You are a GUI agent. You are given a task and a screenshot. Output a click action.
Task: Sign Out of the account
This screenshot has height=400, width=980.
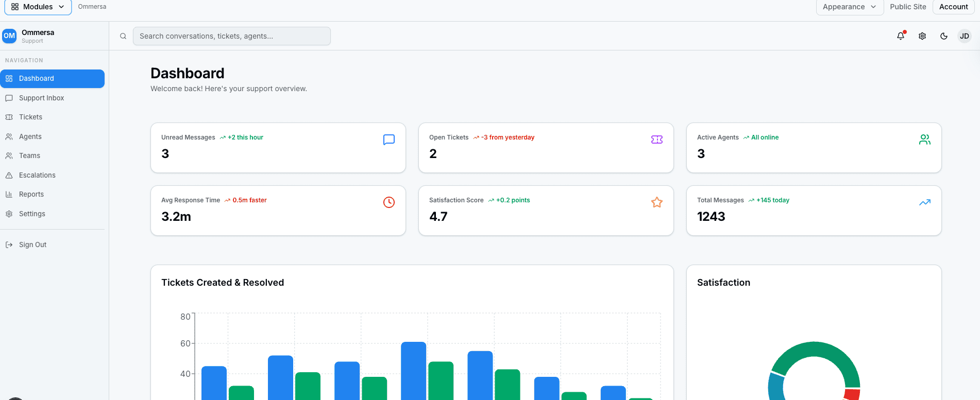[x=52, y=245]
